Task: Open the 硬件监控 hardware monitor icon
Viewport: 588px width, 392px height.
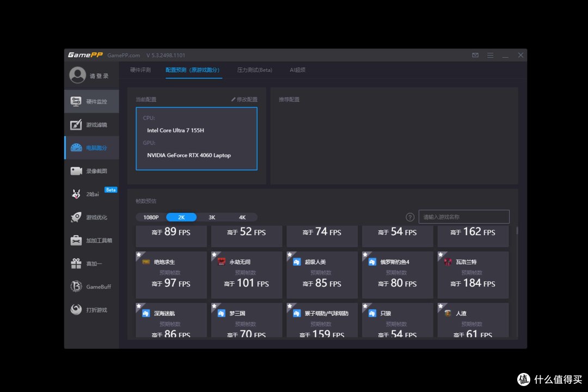Action: tap(76, 101)
